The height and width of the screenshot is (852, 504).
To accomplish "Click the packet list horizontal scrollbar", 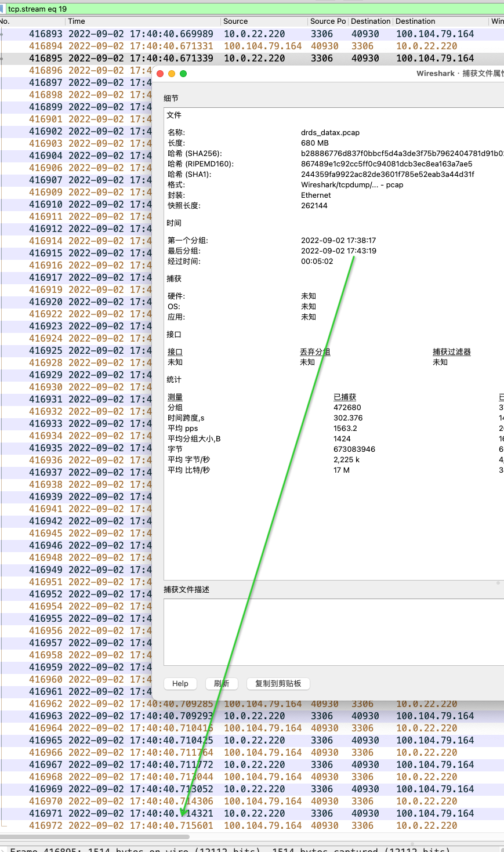I will tap(96, 837).
